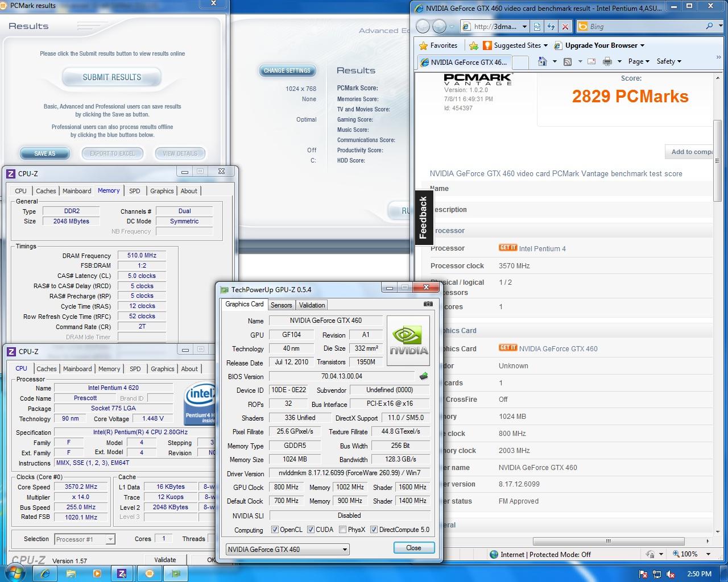Open the Start menu orb
Image resolution: width=728 pixels, height=582 pixels.
pos(15,573)
